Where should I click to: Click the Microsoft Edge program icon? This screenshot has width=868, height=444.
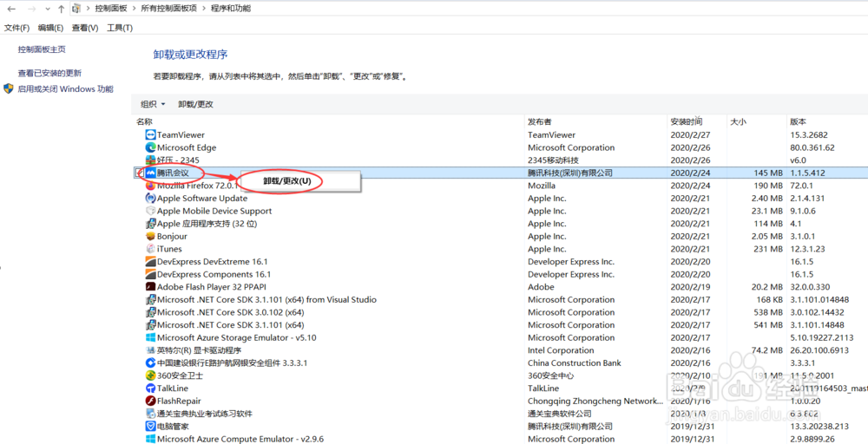click(150, 147)
